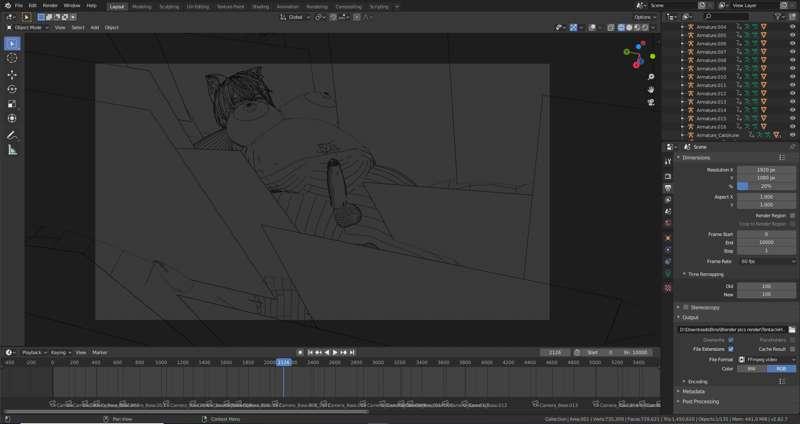The width and height of the screenshot is (800, 424).
Task: Switch to the Shading workspace tab
Action: pyautogui.click(x=260, y=7)
